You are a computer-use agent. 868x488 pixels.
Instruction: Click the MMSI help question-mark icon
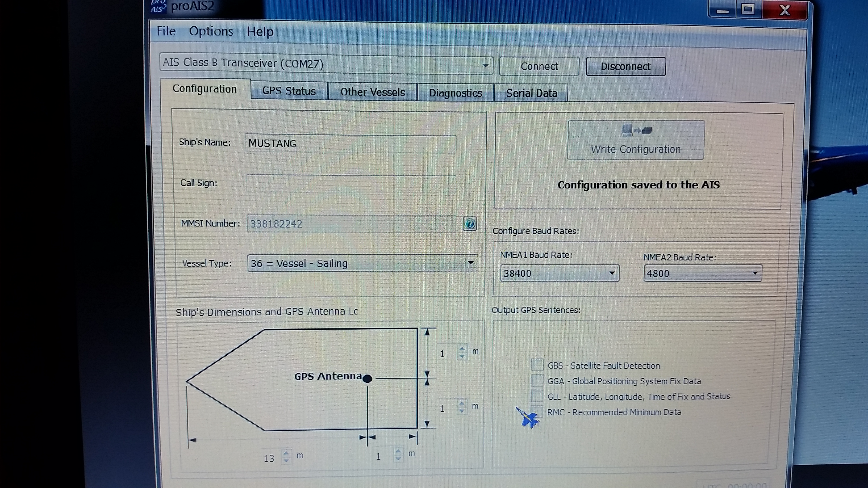pyautogui.click(x=470, y=224)
